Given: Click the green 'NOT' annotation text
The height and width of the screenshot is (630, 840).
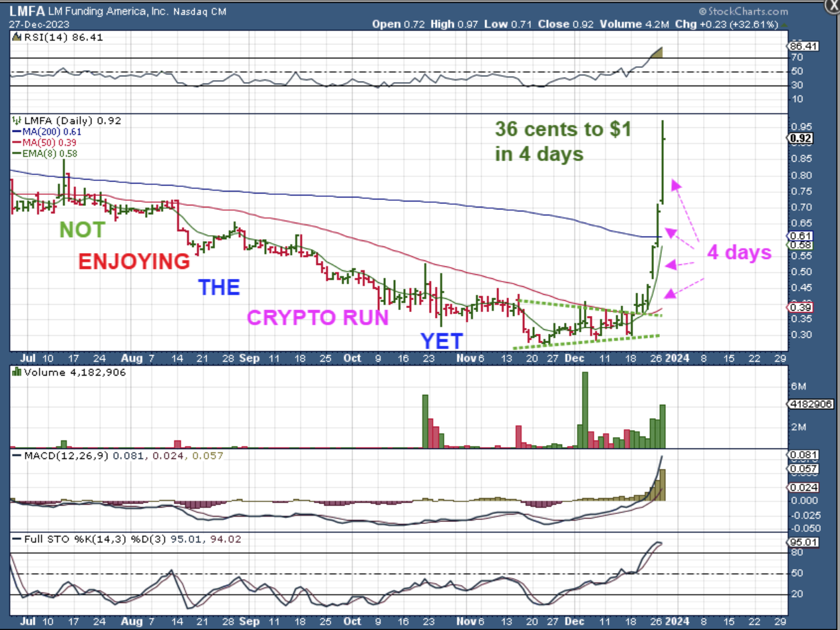Looking at the screenshot, I should (82, 230).
